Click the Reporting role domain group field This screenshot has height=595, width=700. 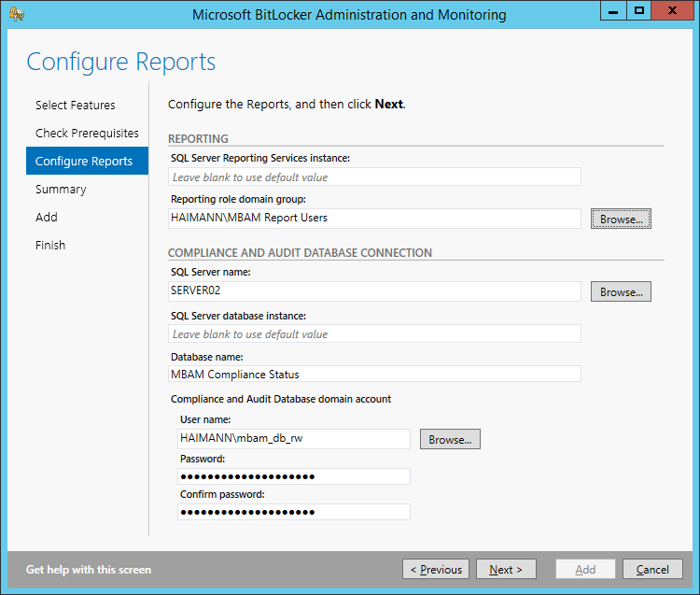click(374, 218)
